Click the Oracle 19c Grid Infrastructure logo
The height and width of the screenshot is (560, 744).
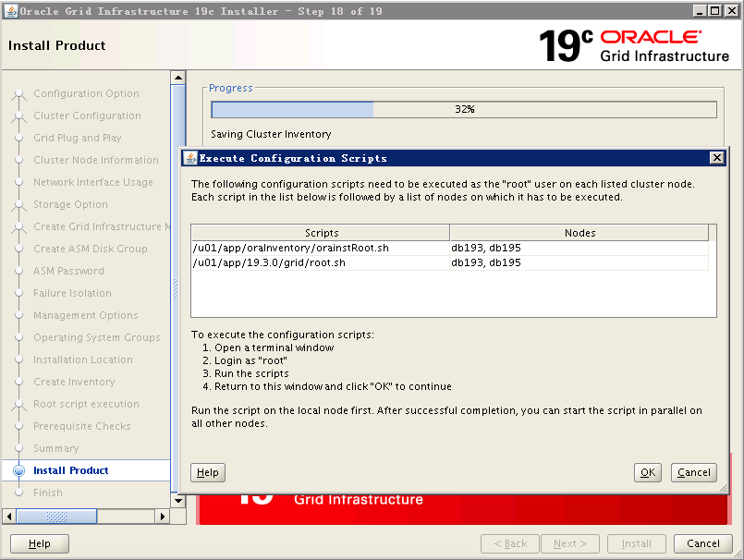pos(633,45)
